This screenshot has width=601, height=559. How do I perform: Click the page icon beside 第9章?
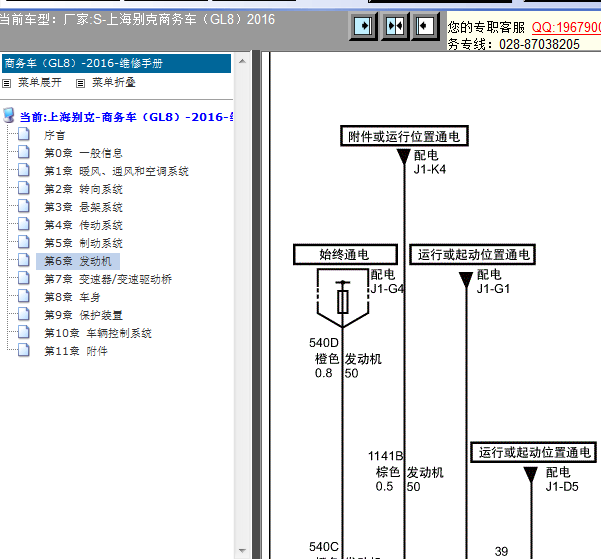(24, 314)
